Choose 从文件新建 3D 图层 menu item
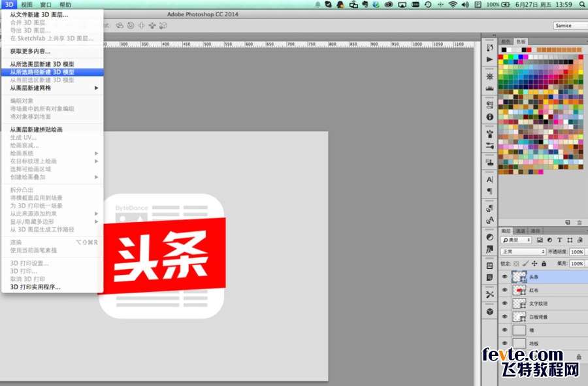This screenshot has height=386, width=588. point(52,14)
